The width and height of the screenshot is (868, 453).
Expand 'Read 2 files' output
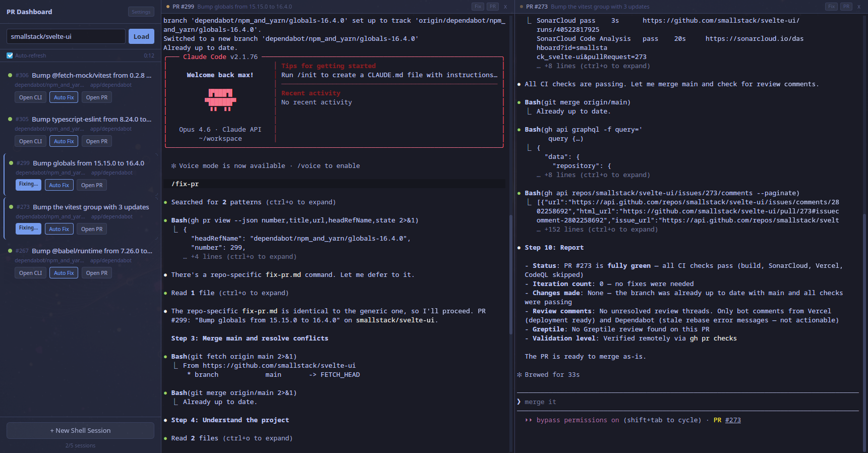[x=232, y=438]
